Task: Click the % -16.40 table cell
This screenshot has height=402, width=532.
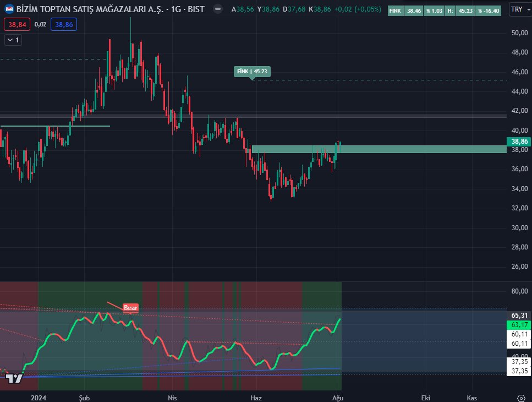Action: 489,10
